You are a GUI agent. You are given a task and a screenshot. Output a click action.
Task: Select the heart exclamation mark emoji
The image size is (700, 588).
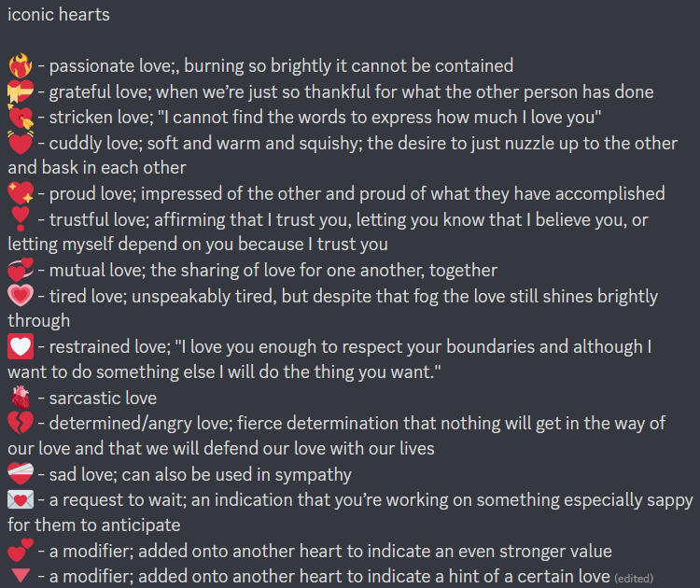coord(21,220)
